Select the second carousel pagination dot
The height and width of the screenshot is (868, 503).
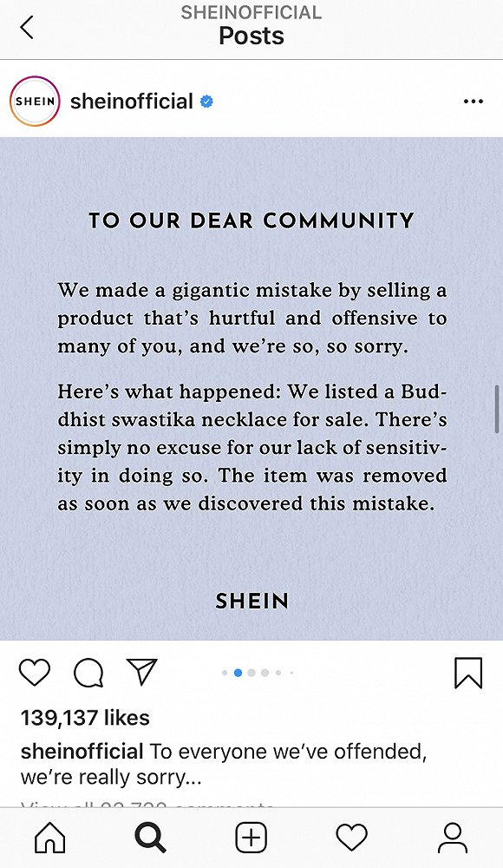coord(237,673)
